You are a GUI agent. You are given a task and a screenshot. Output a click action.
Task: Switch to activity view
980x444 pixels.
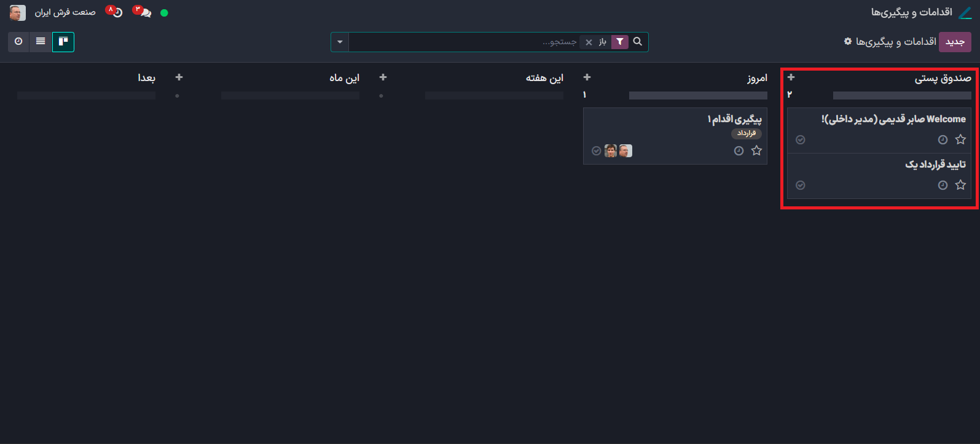(x=18, y=42)
